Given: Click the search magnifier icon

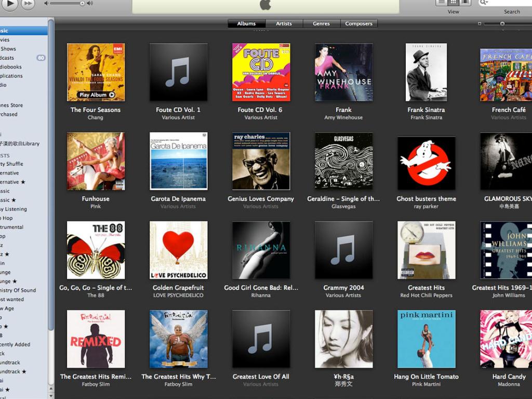Looking at the screenshot, I should 483,3.
